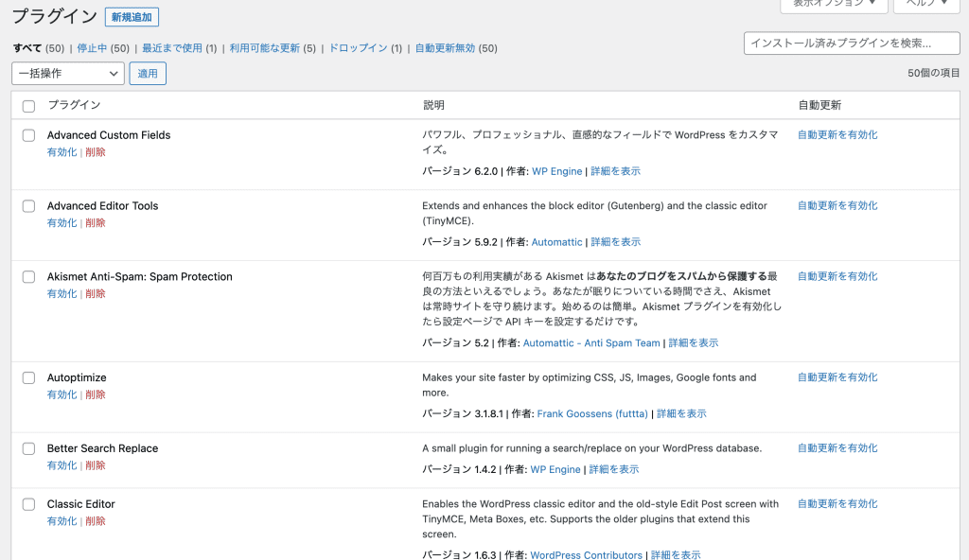
Task: Delete Akismet Anti-Spam via 削除
Action: coord(96,293)
